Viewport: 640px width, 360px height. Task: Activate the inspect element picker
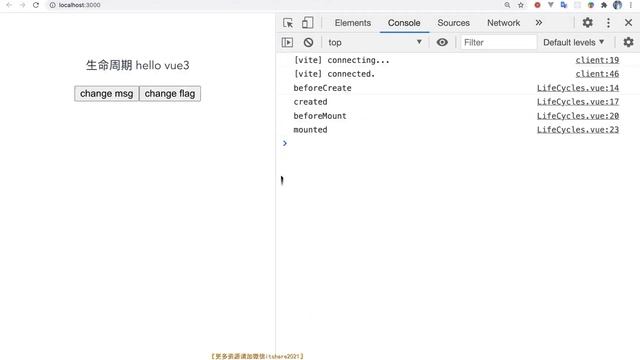coord(288,23)
